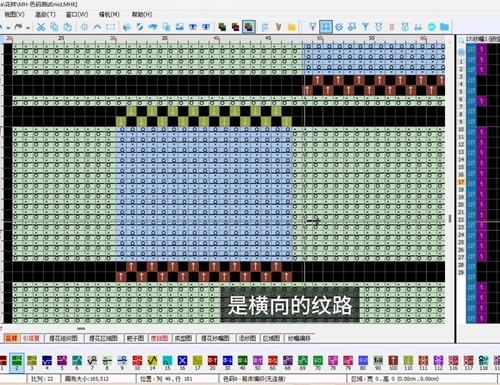
Task: Expand the redo history dropdown arrow
Action: pyautogui.click(x=28, y=28)
